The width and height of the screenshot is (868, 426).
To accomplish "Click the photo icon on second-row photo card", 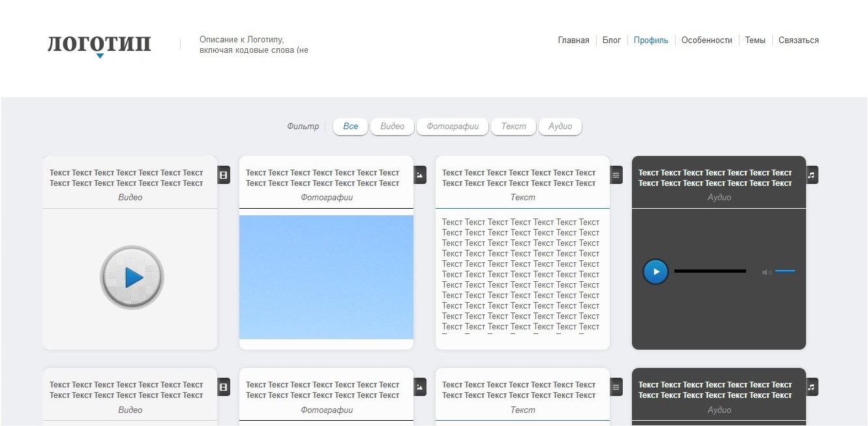I will pos(420,387).
